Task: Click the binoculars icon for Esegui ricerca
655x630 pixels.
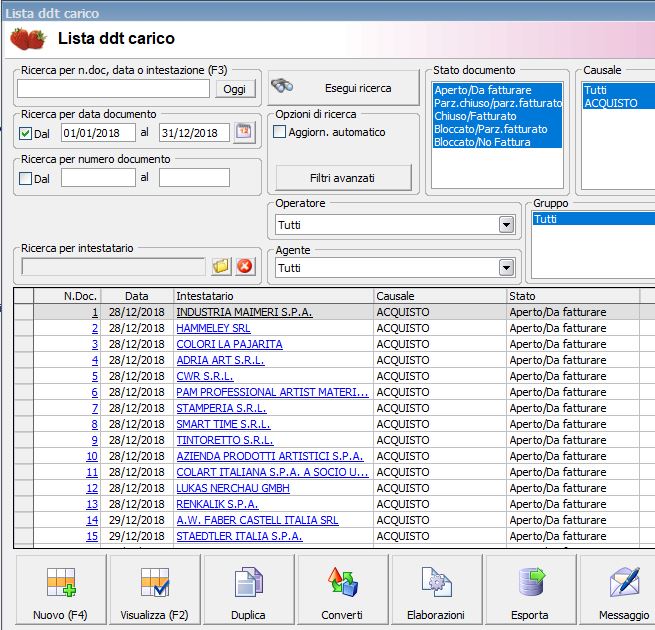Action: pyautogui.click(x=282, y=86)
